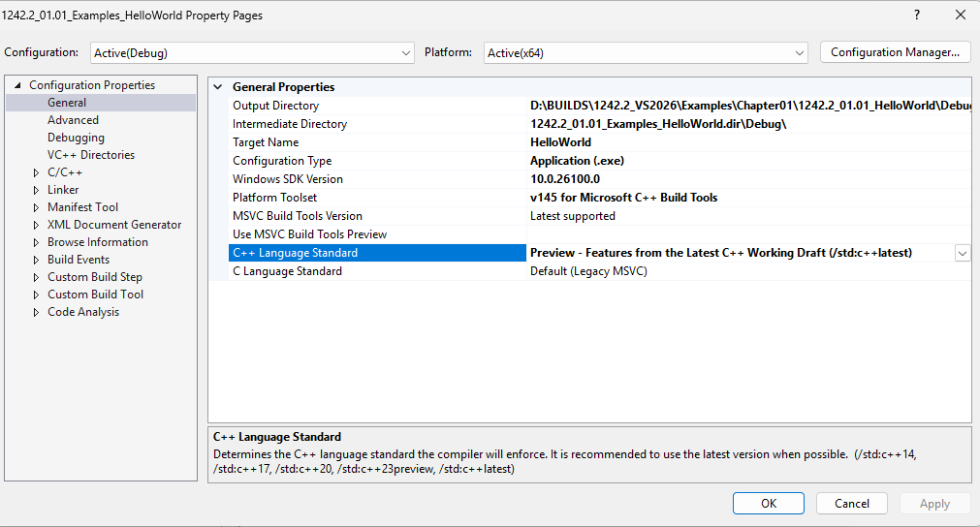Select the Debugging properties page
The image size is (980, 527).
(x=76, y=138)
